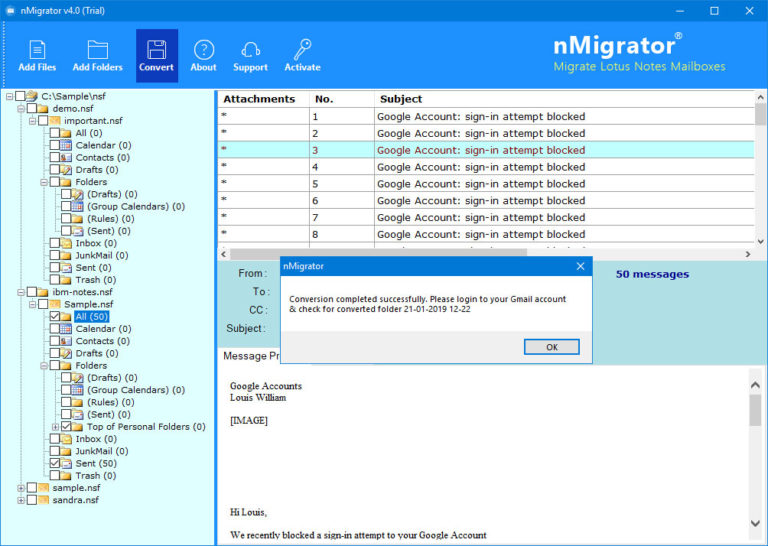Check the sandra.nsf checkbox
Viewport: 768px width, 546px height.
coord(32,500)
